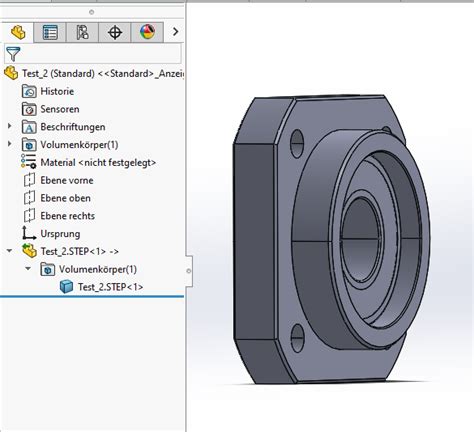Click the Test_2.STEP<1> import feature icon
The height and width of the screenshot is (432, 474).
tap(29, 251)
